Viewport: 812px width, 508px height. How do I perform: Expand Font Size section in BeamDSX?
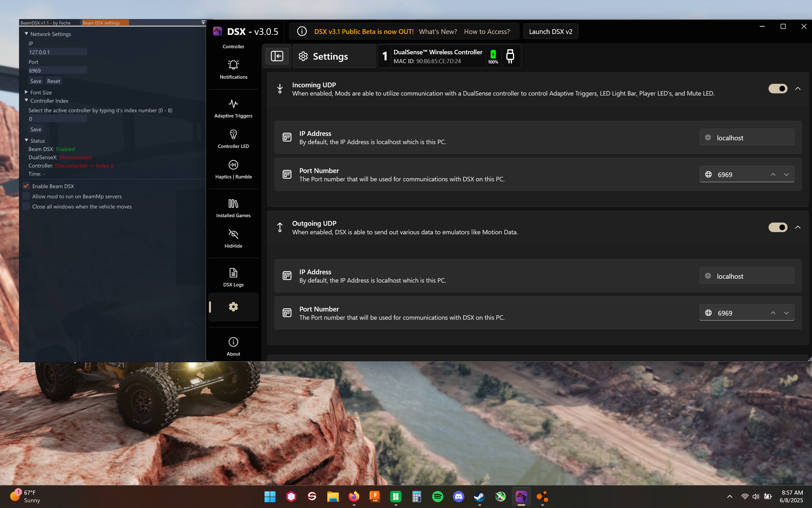coord(27,92)
